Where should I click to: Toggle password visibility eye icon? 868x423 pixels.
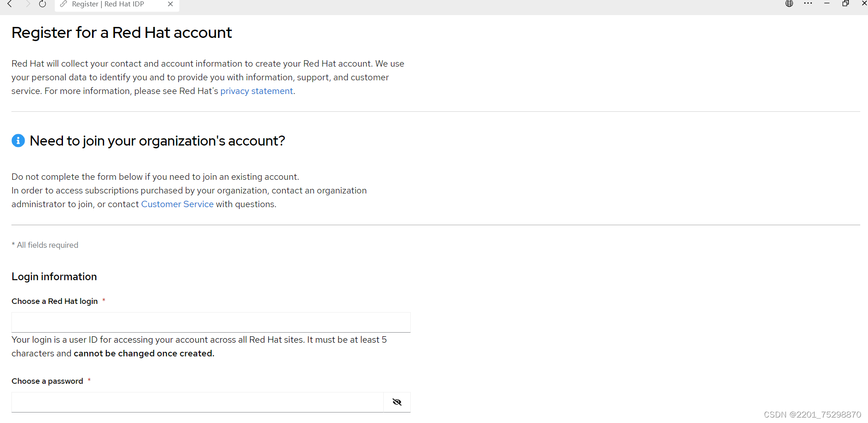point(397,402)
